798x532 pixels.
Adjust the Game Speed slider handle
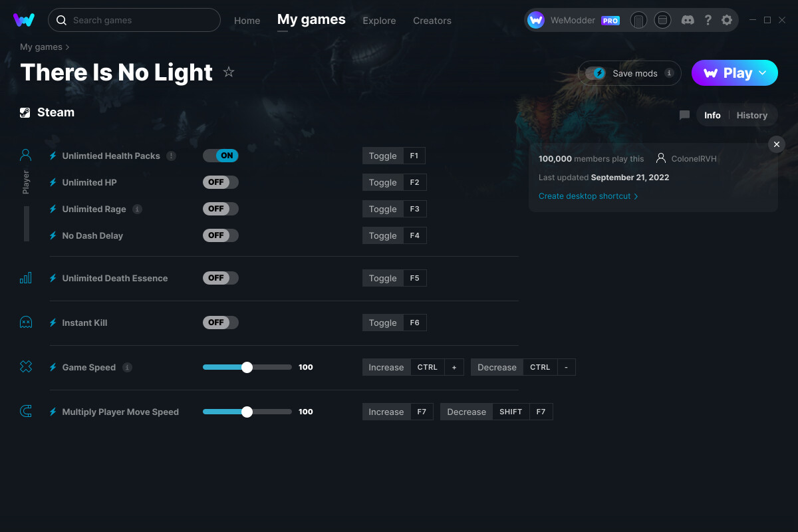coord(247,367)
